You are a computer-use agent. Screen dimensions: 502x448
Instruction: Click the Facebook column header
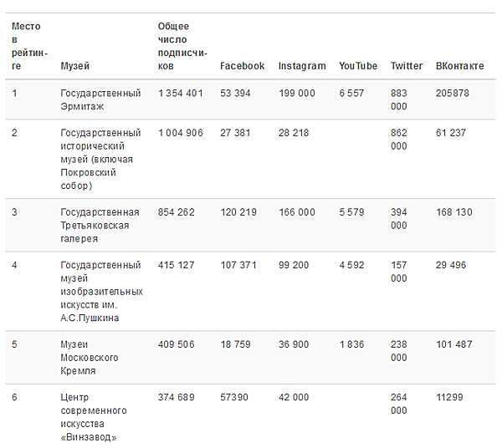(242, 66)
